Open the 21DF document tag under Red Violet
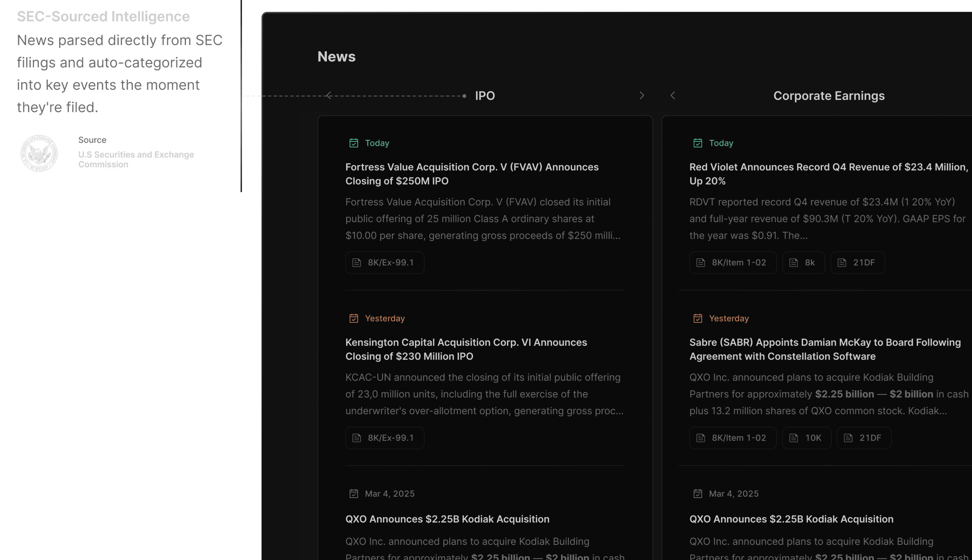972x560 pixels. [x=857, y=263]
